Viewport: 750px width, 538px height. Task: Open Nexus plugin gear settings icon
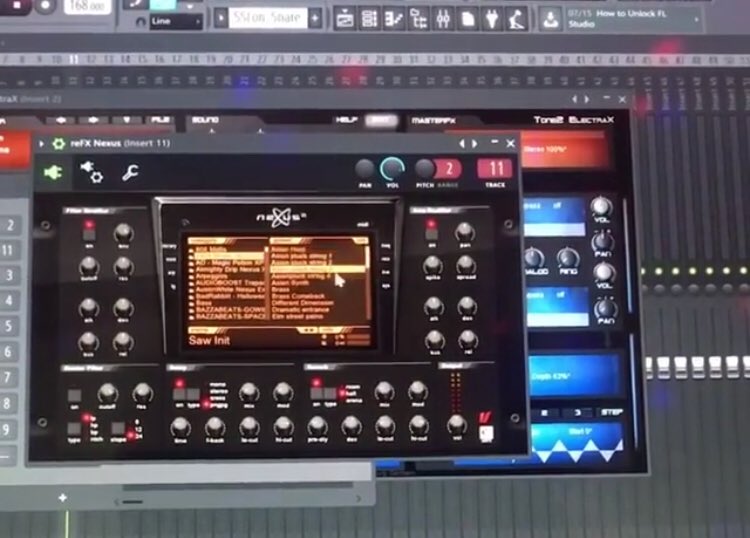coord(58,143)
